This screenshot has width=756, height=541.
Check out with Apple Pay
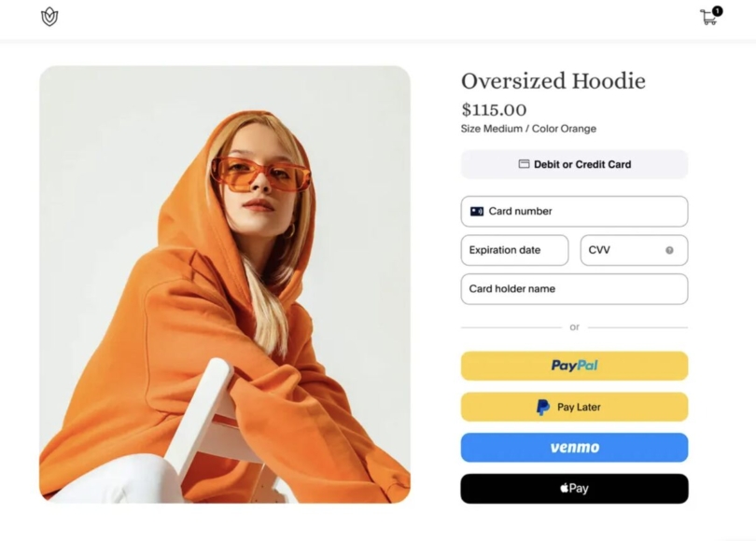tap(574, 489)
